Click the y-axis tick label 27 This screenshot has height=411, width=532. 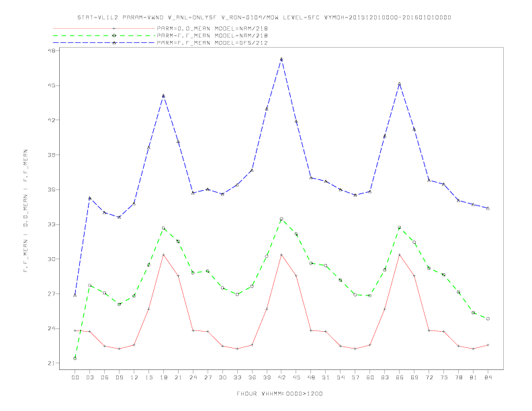(x=52, y=293)
